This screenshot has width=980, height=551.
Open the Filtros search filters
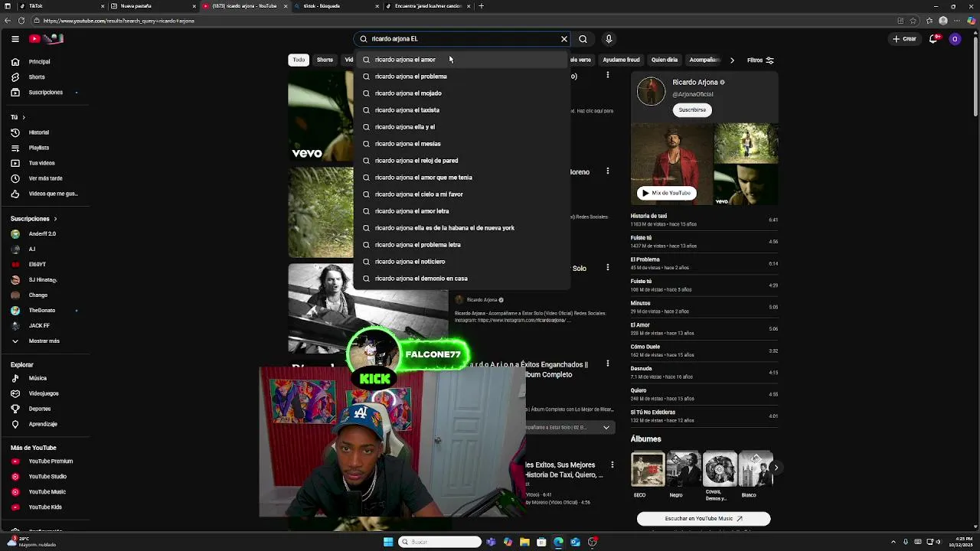(760, 60)
